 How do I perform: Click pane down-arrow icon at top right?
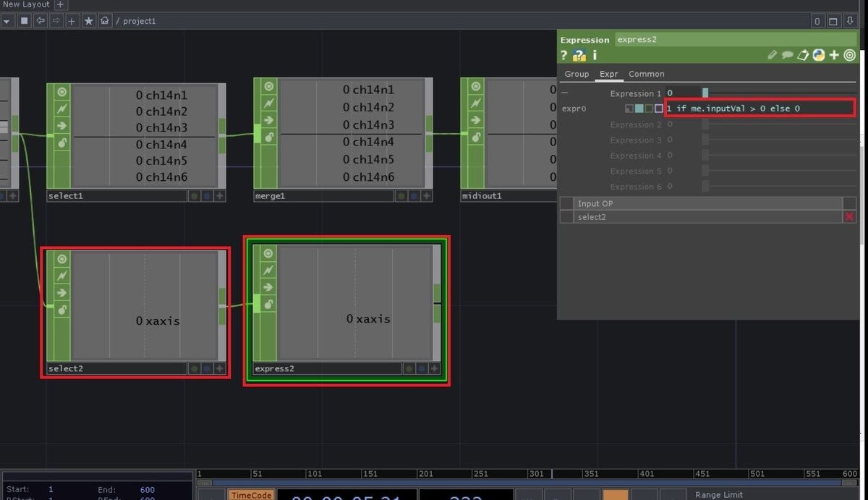click(x=850, y=21)
